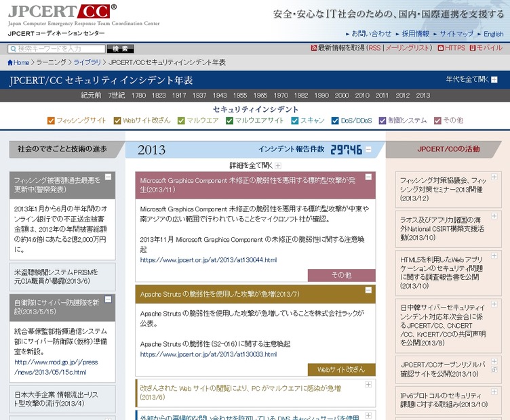Jump to year 2013 in timeline
This screenshot has height=420, width=510.
coord(423,96)
